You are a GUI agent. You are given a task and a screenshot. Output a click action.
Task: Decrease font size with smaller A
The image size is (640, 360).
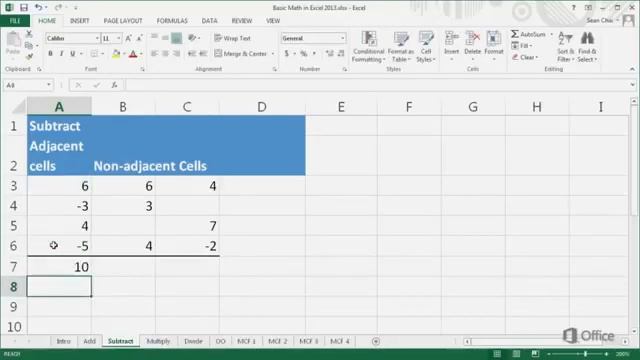(140, 38)
